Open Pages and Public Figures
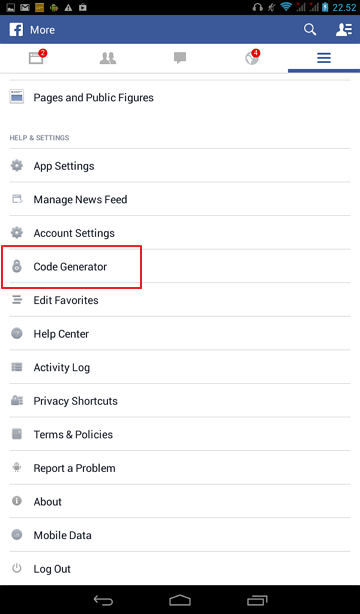Viewport: 360px width, 614px height. click(x=180, y=98)
